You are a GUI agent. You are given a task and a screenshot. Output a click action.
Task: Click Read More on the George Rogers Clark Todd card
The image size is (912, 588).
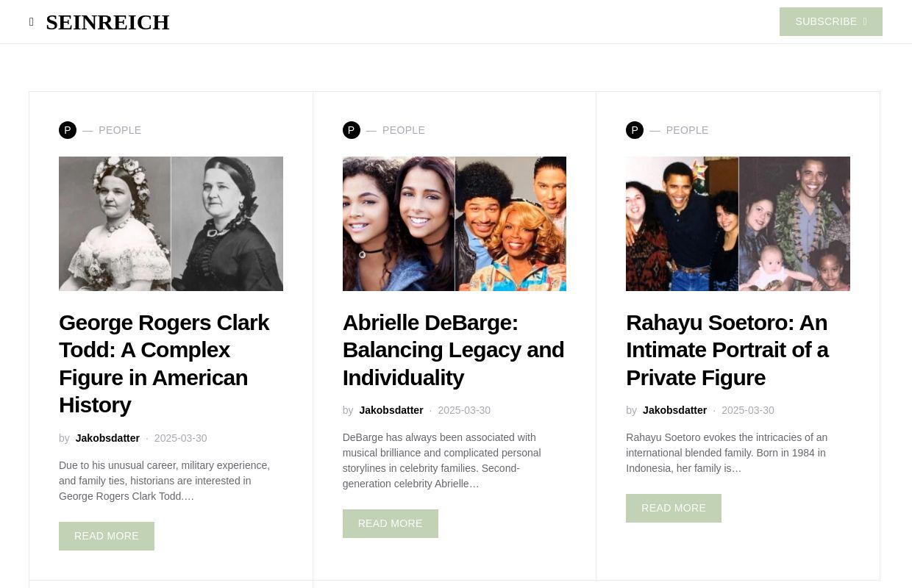tap(107, 536)
